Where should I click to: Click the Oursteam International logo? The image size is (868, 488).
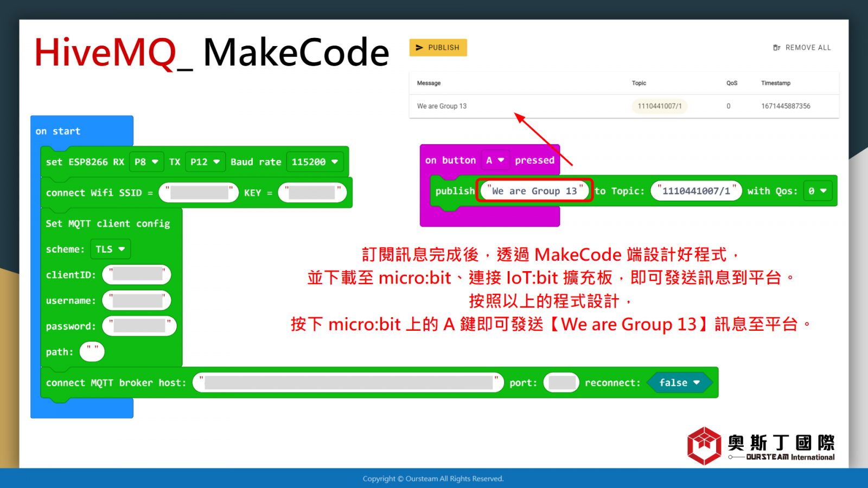click(x=761, y=446)
